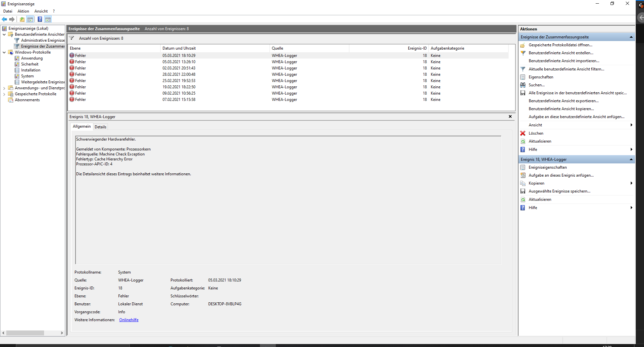Click the Back arrow toolbar icon
The image size is (644, 347).
pos(4,19)
